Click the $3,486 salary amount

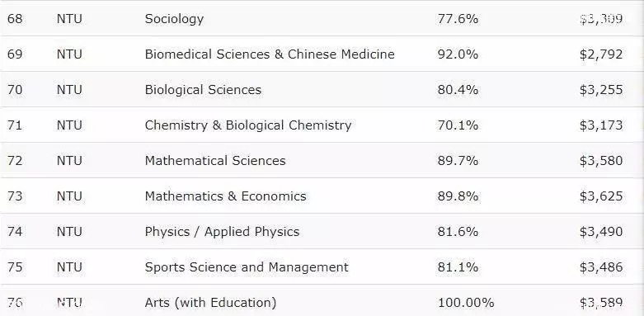pos(601,267)
